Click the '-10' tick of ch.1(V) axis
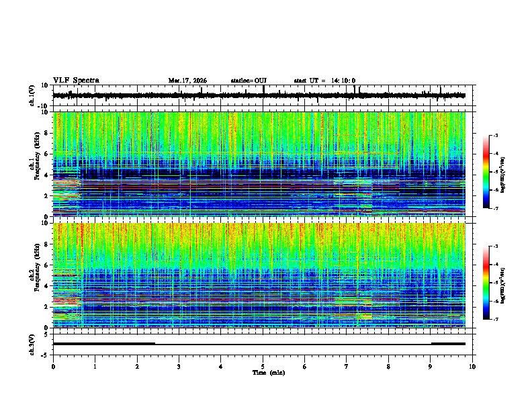The width and height of the screenshot is (532, 411). pyautogui.click(x=43, y=106)
